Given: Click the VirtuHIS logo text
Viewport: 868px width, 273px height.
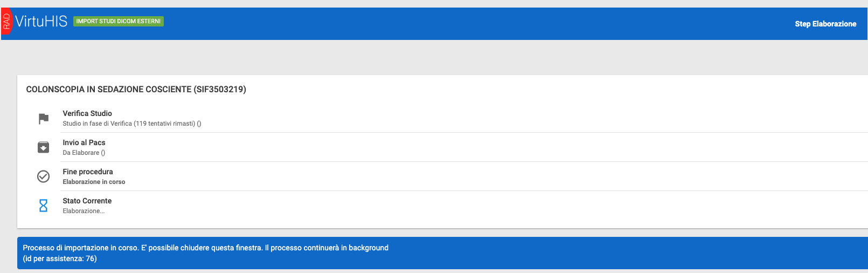Looking at the screenshot, I should tap(41, 22).
